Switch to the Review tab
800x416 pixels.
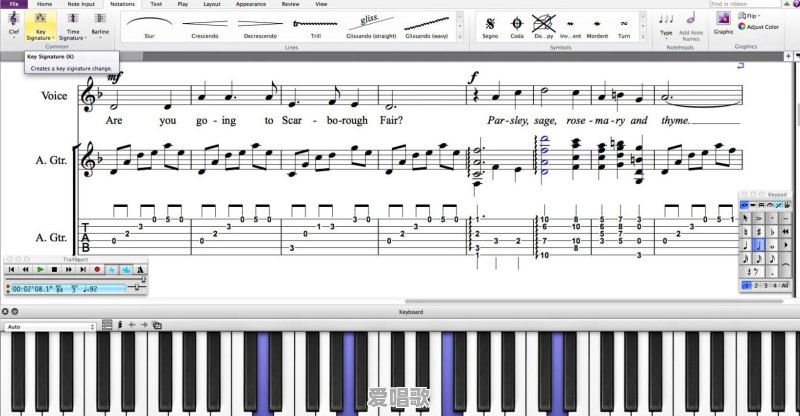click(290, 4)
